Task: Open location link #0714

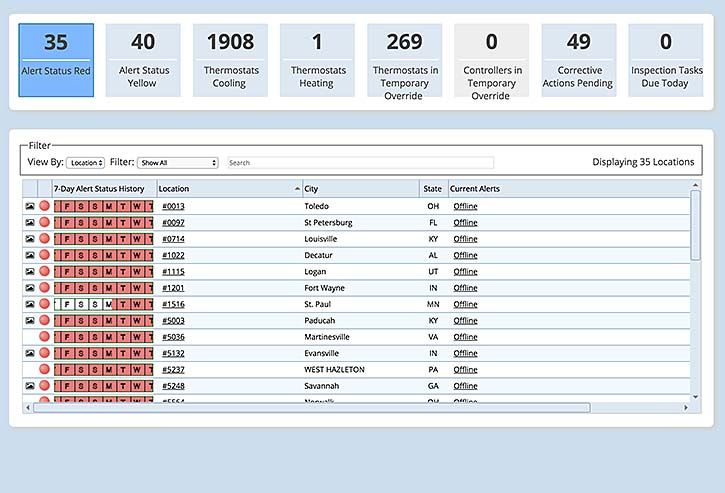Action: 173,239
